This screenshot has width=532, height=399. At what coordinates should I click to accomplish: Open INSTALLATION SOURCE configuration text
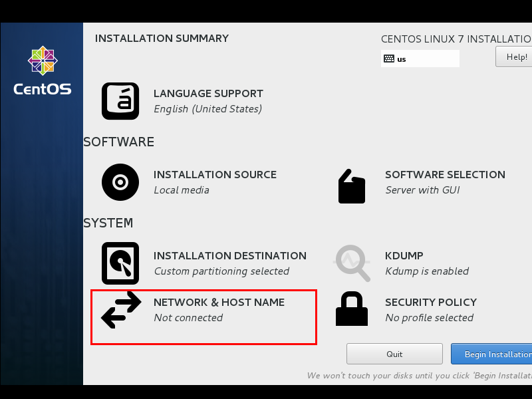pos(215,175)
